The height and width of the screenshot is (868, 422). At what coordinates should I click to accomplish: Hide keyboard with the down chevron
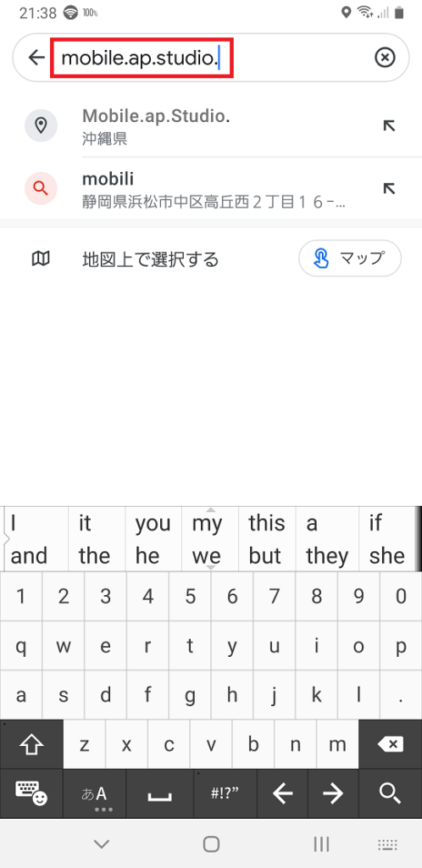pyautogui.click(x=101, y=843)
